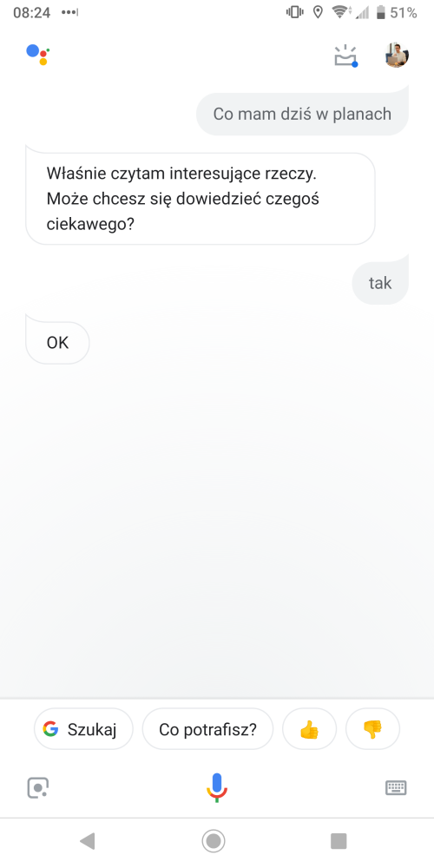
Task: Tap the Android back button
Action: tap(88, 841)
